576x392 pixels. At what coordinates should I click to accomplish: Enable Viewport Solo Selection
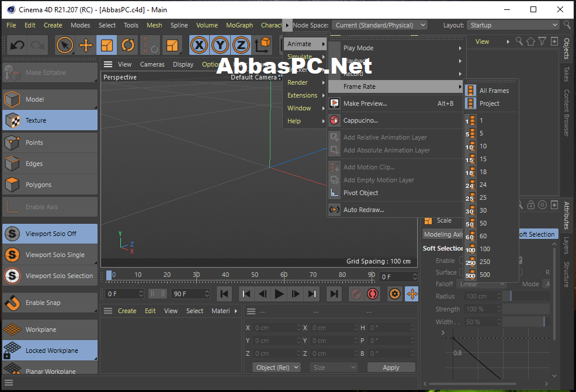point(50,276)
